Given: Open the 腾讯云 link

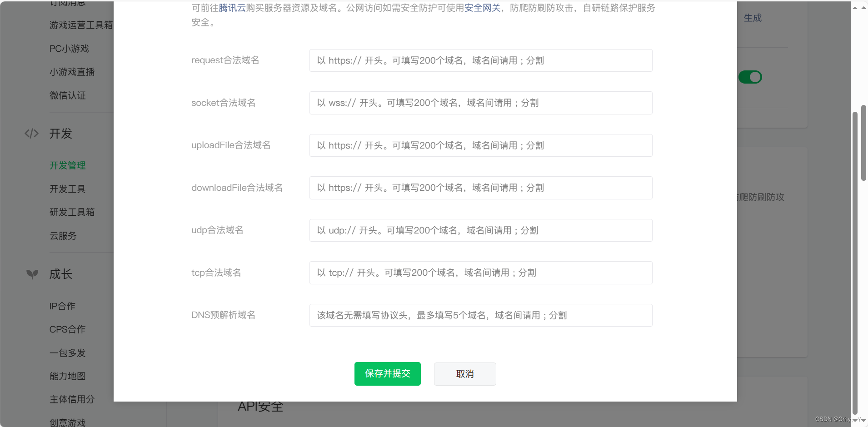Looking at the screenshot, I should click(232, 8).
